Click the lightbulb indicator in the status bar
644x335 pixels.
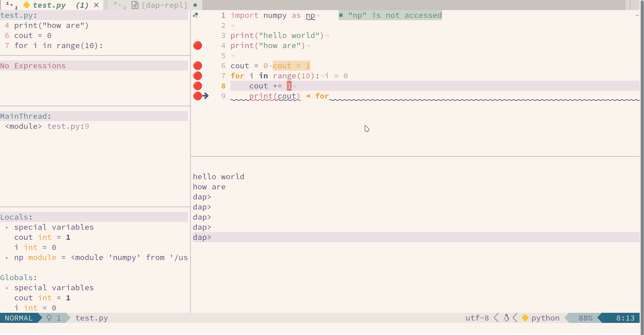click(x=49, y=318)
